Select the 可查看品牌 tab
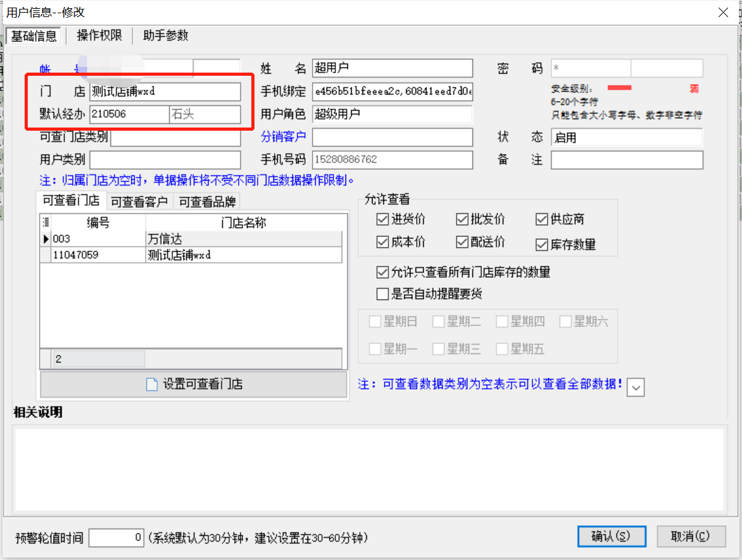Screen dimensions: 742x560 coord(207,202)
